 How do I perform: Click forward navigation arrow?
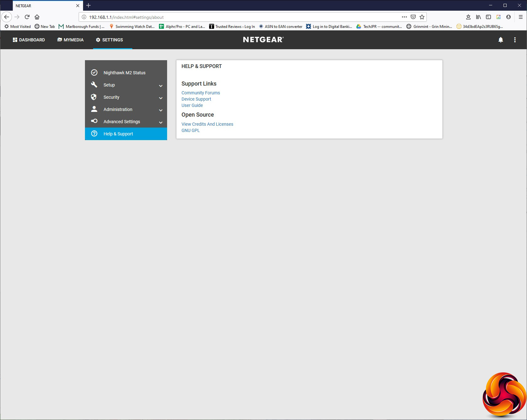tap(17, 17)
